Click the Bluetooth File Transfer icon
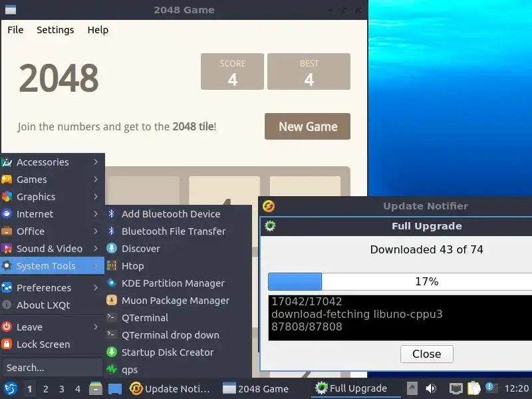Image resolution: width=532 pixels, height=399 pixels. (x=112, y=231)
